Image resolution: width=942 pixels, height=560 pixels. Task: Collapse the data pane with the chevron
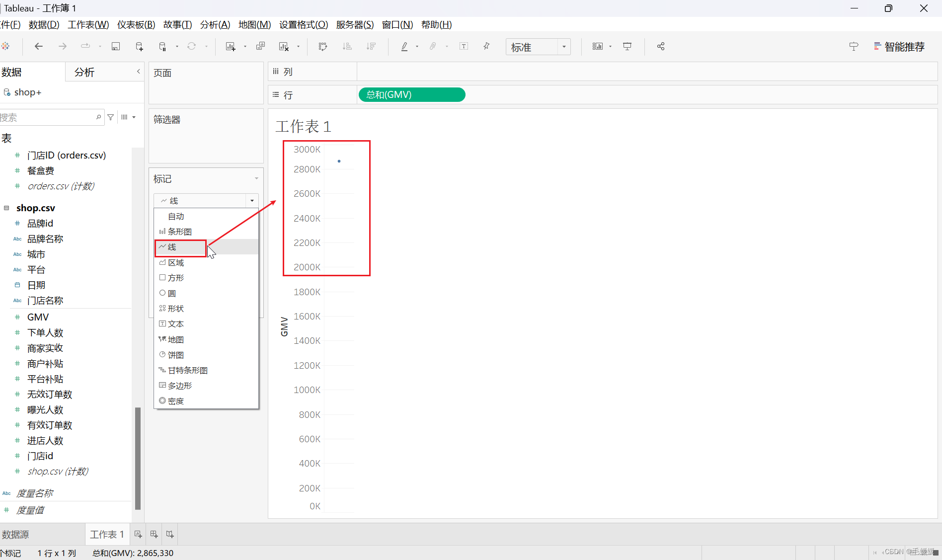click(x=139, y=72)
